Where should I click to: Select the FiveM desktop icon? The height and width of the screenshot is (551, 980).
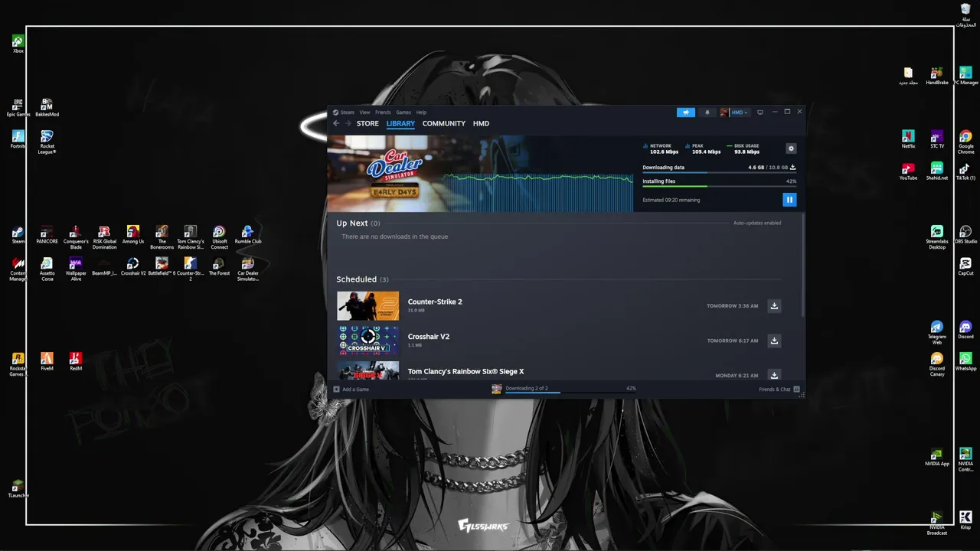pyautogui.click(x=47, y=361)
